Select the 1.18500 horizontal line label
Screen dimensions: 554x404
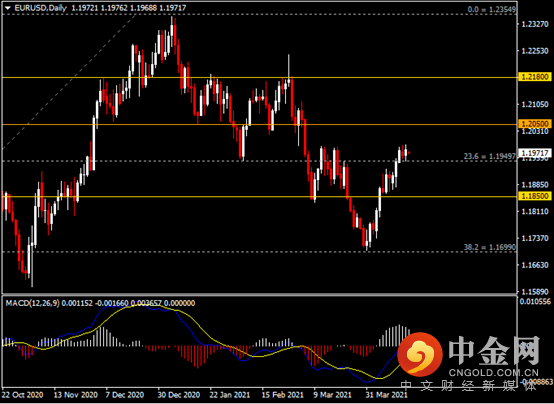pos(535,196)
